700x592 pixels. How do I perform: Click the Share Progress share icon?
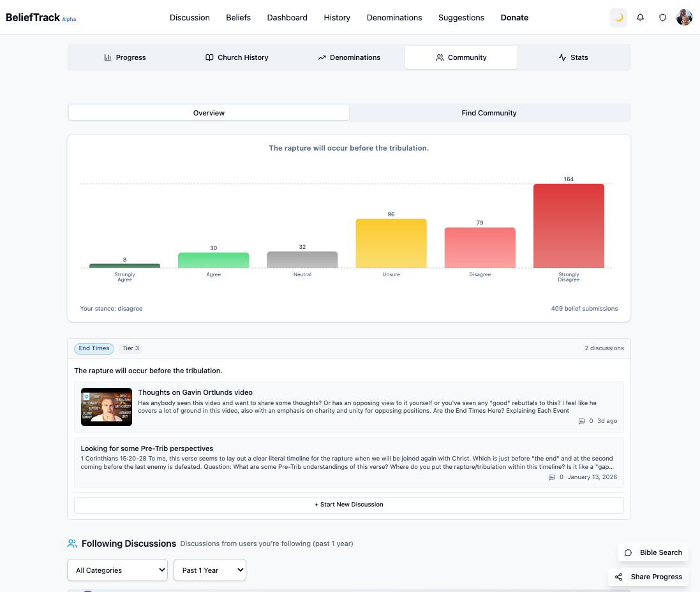618,577
